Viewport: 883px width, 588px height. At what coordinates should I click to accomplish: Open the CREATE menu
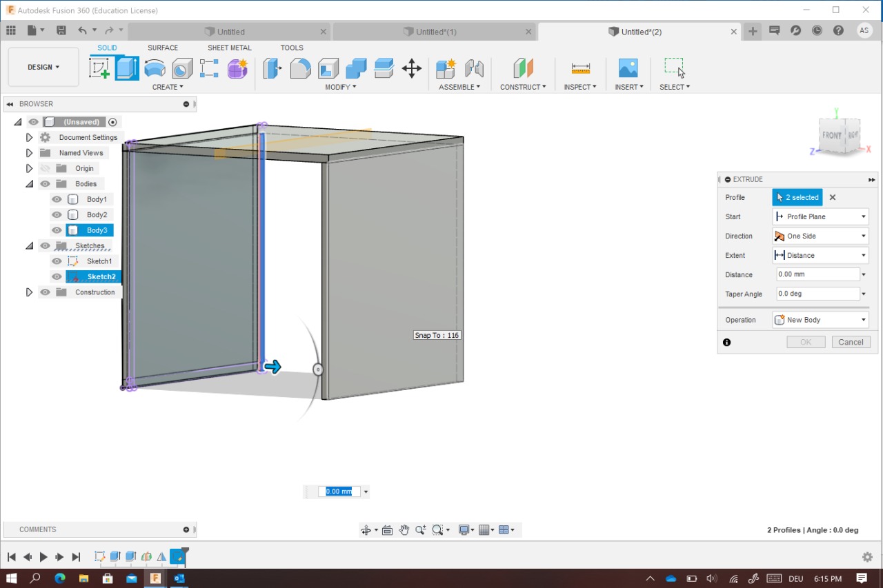[x=168, y=87]
